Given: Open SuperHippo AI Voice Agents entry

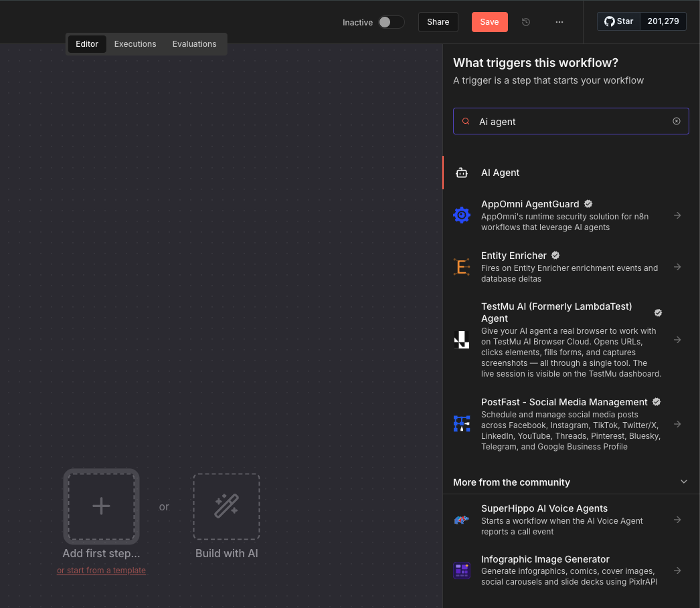Looking at the screenshot, I should 571,520.
